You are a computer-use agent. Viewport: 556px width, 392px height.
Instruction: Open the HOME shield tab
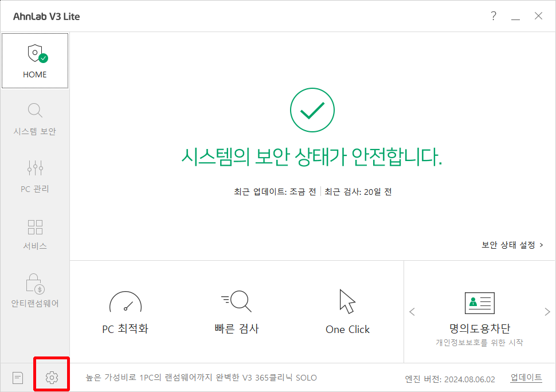[x=35, y=61]
